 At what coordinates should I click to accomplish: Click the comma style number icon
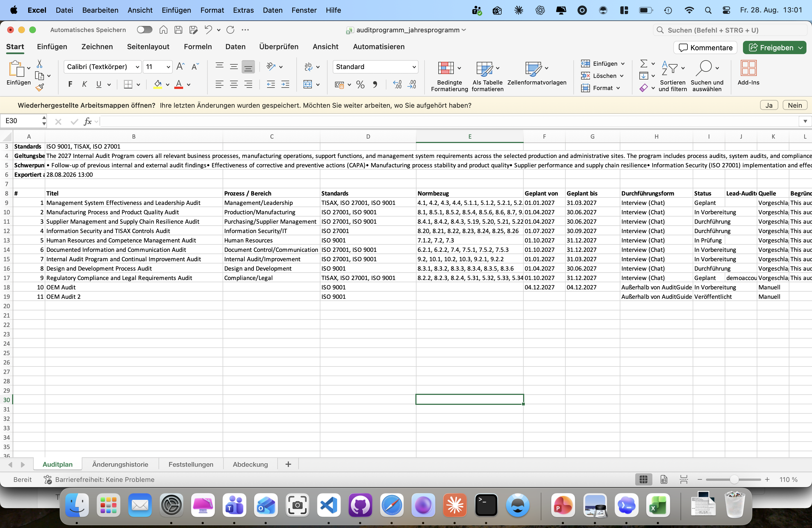[375, 85]
